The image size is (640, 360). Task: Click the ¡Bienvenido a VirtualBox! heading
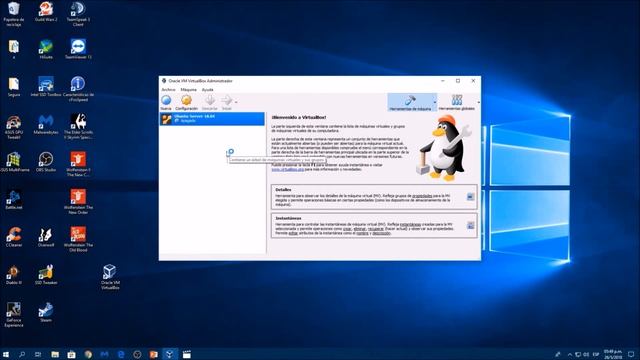(x=299, y=118)
